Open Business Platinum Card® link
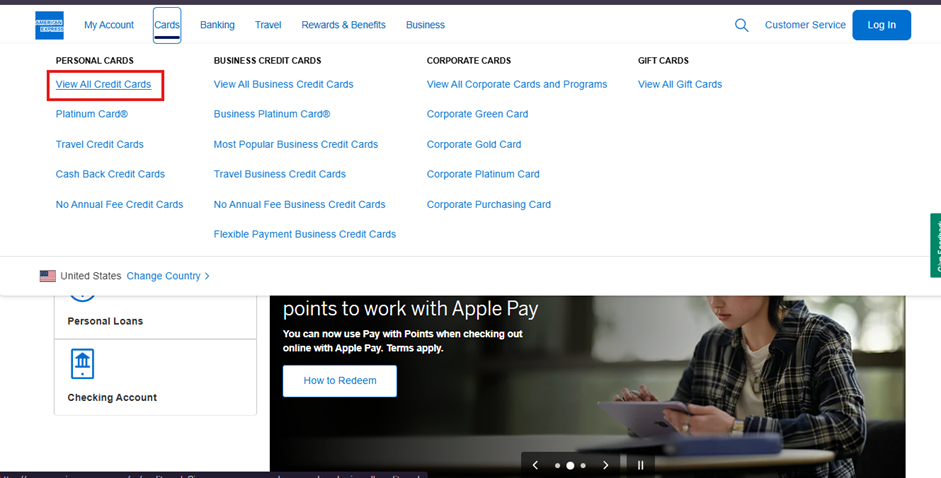This screenshot has height=478, width=941. coord(272,114)
